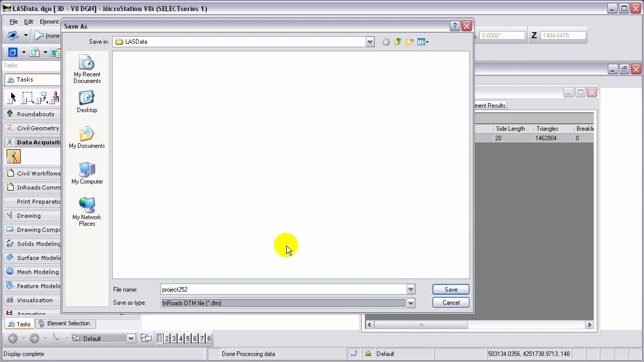Open the File menu

click(x=14, y=22)
